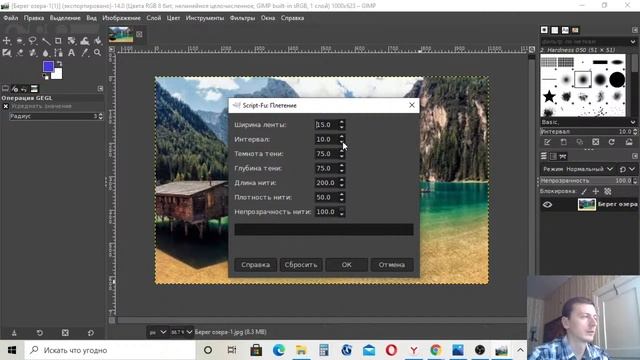Select the Eraser tool
The height and width of the screenshot is (360, 640).
[20, 53]
